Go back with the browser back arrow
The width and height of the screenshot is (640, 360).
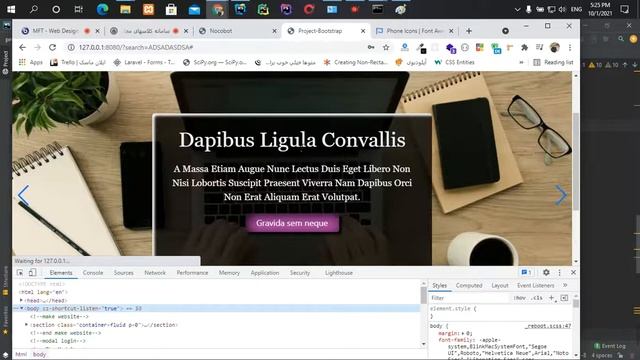tap(22, 47)
